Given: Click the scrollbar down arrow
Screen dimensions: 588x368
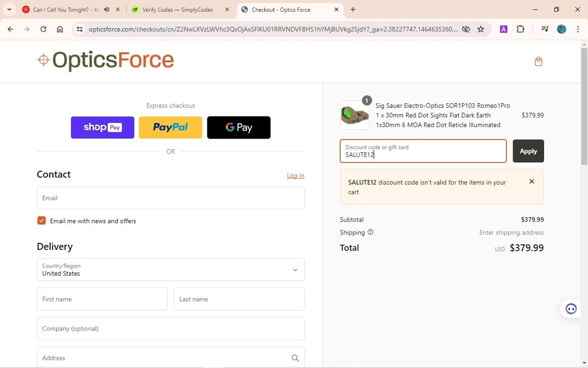Looking at the screenshot, I should click(x=584, y=363).
